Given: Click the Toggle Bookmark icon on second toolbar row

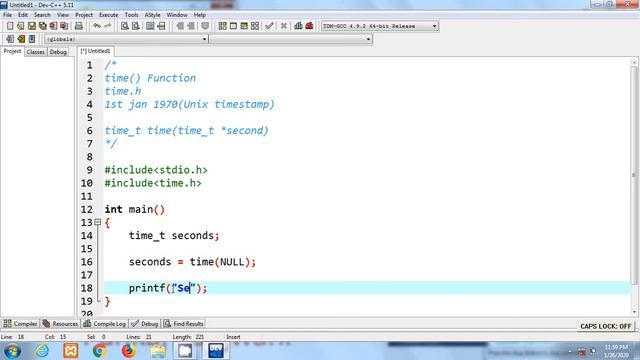Looking at the screenshot, I should [x=21, y=39].
